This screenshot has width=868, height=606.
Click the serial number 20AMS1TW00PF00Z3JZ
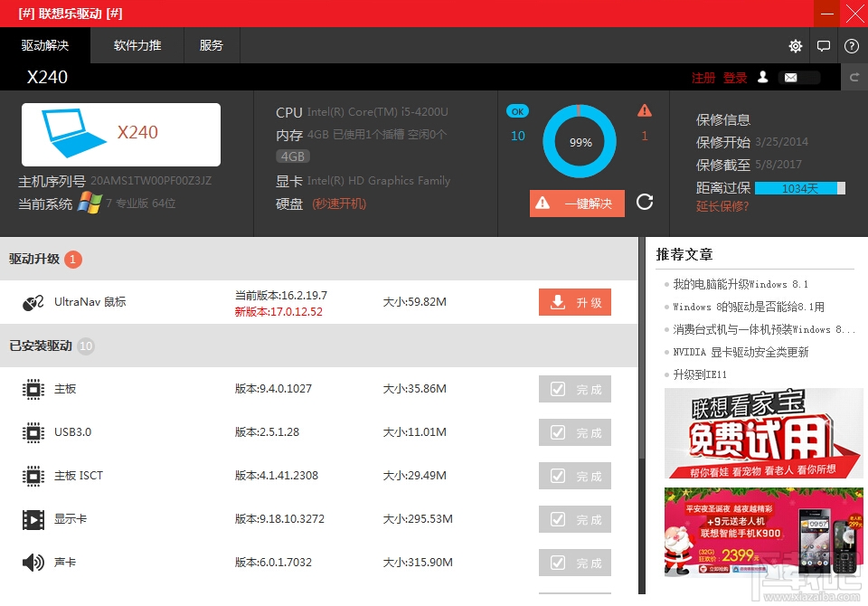[151, 181]
